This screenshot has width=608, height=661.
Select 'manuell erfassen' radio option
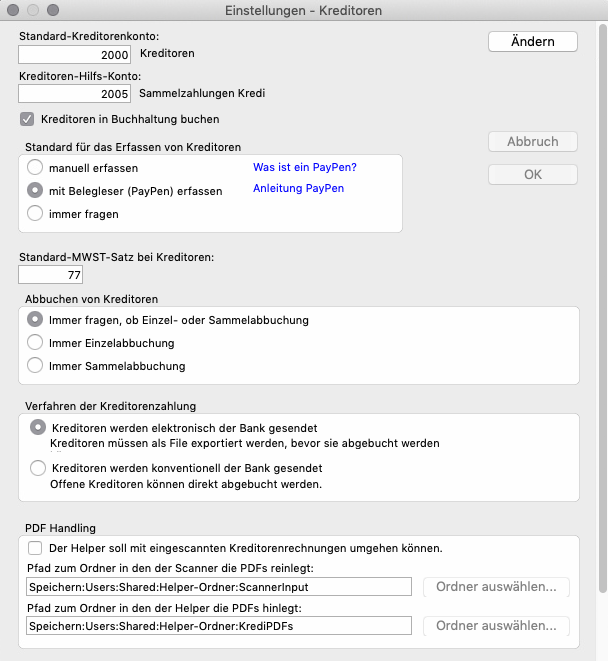point(36,168)
